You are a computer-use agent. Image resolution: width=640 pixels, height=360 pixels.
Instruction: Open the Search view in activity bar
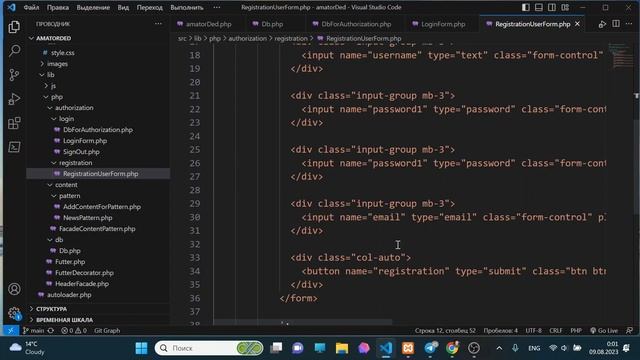click(14, 51)
